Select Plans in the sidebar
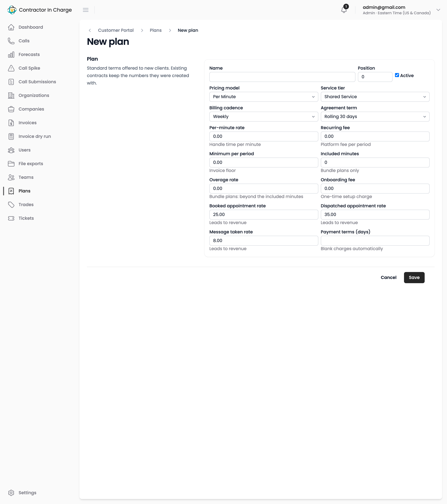 pos(24,191)
